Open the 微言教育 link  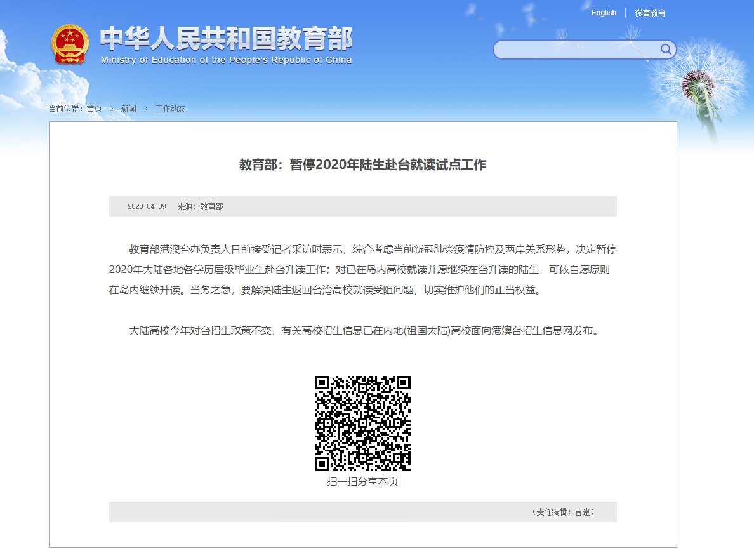(x=650, y=13)
